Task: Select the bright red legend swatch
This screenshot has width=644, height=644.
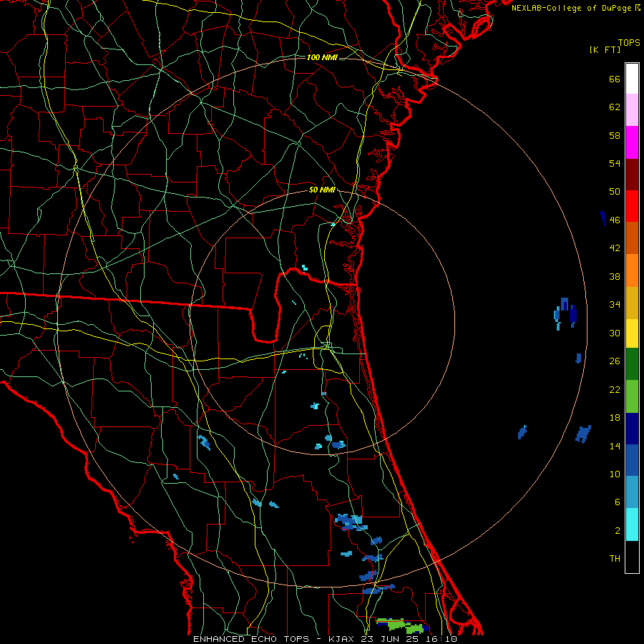Action: click(632, 206)
